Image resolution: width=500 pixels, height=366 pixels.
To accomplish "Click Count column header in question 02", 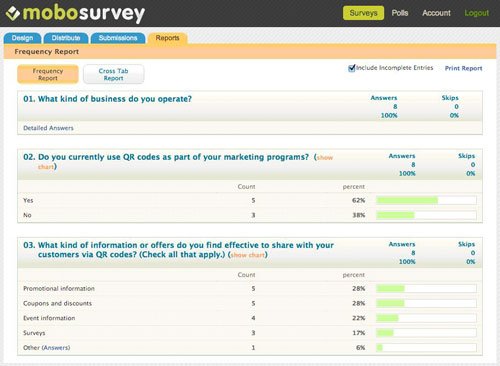I will (246, 187).
